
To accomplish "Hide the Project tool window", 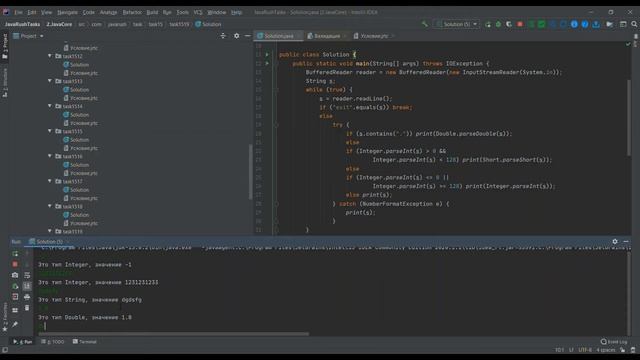I will pyautogui.click(x=247, y=36).
